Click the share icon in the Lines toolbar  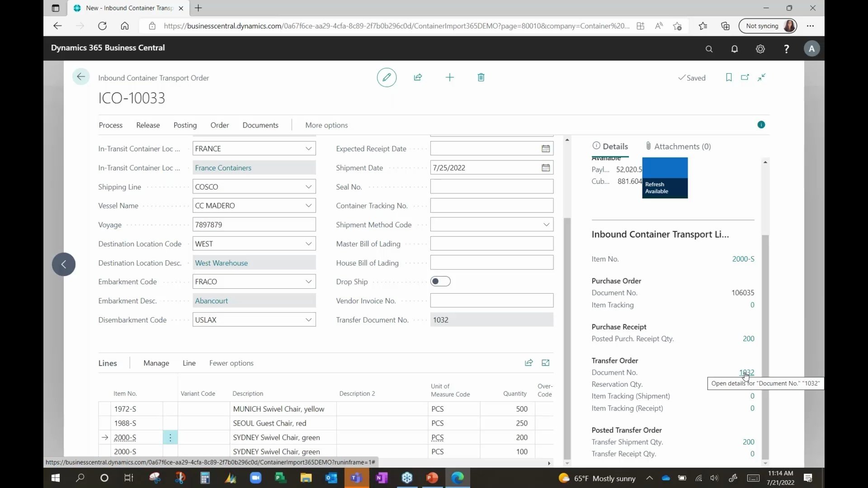point(528,363)
